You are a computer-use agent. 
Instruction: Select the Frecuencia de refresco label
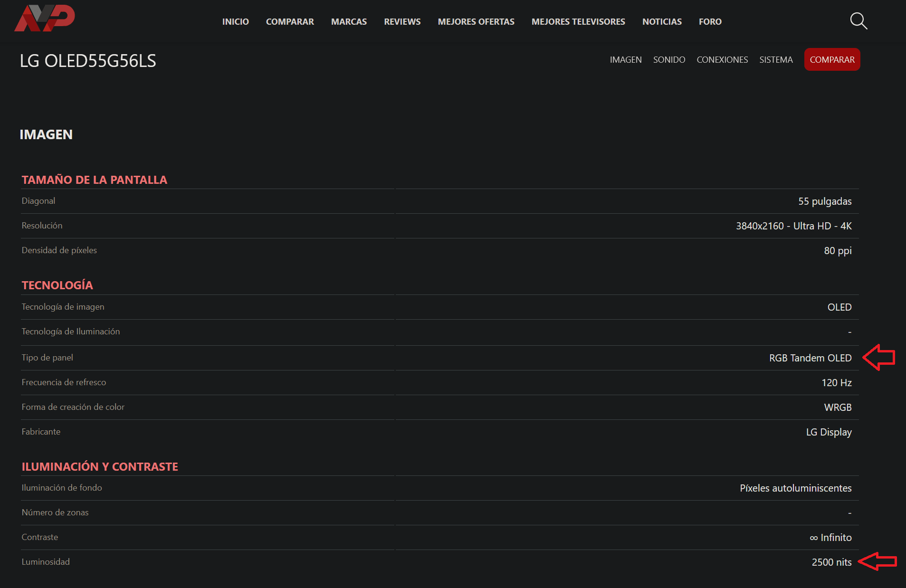64,382
